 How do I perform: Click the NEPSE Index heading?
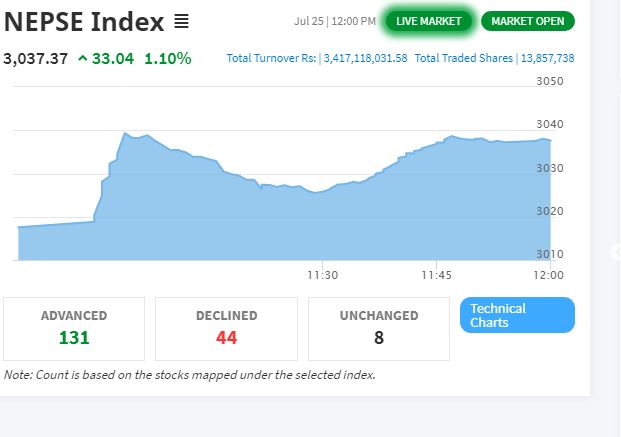pyautogui.click(x=84, y=22)
